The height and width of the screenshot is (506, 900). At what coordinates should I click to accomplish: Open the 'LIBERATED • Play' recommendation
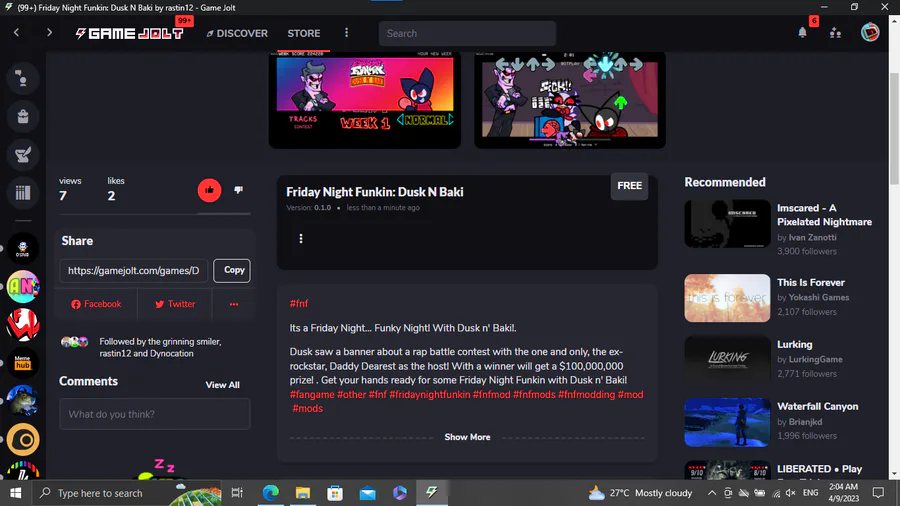820,469
